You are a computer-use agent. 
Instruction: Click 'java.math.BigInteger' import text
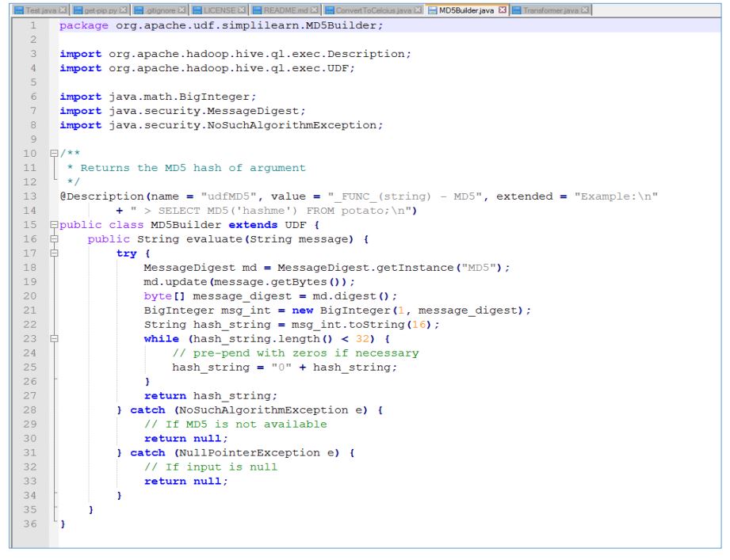click(180, 97)
